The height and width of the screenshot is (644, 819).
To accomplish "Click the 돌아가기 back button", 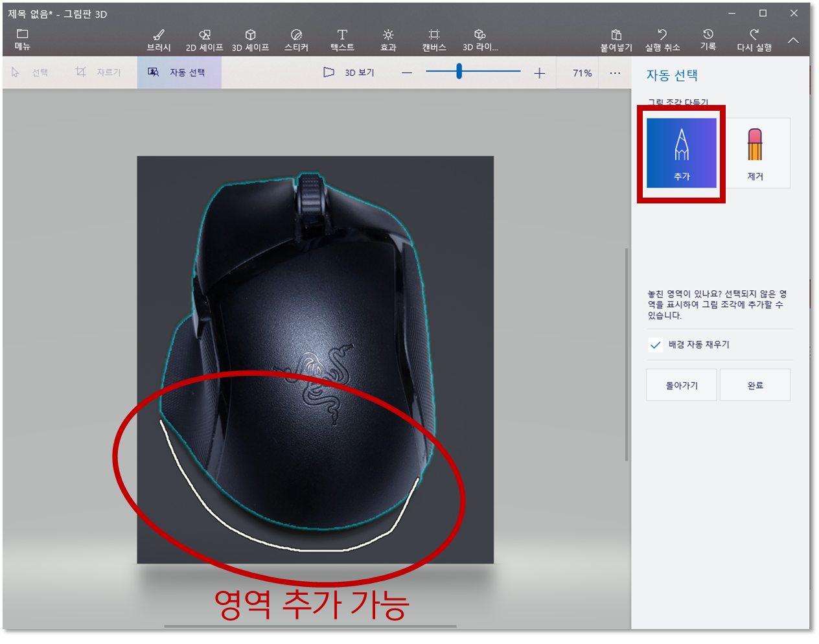I will click(682, 385).
